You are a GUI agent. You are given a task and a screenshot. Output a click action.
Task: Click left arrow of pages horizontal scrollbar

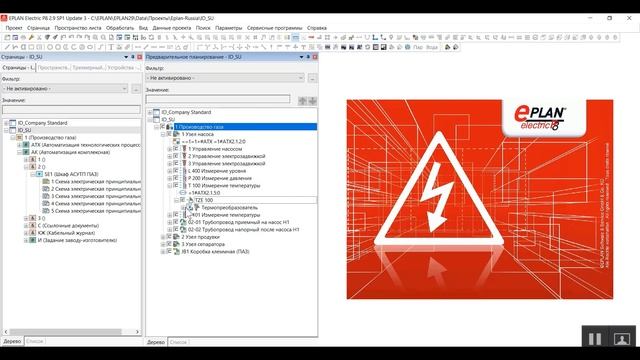point(6,332)
